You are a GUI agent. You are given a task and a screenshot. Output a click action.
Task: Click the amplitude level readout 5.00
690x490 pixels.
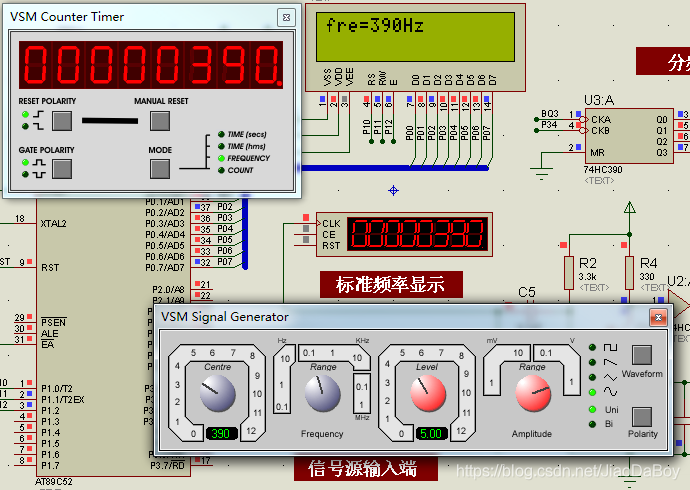pos(429,433)
